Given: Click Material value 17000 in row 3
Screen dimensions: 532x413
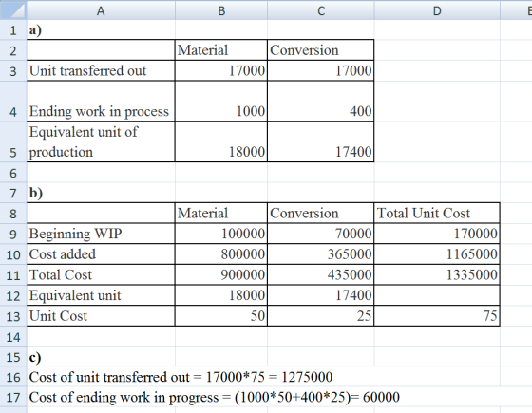Looking at the screenshot, I should (x=221, y=71).
